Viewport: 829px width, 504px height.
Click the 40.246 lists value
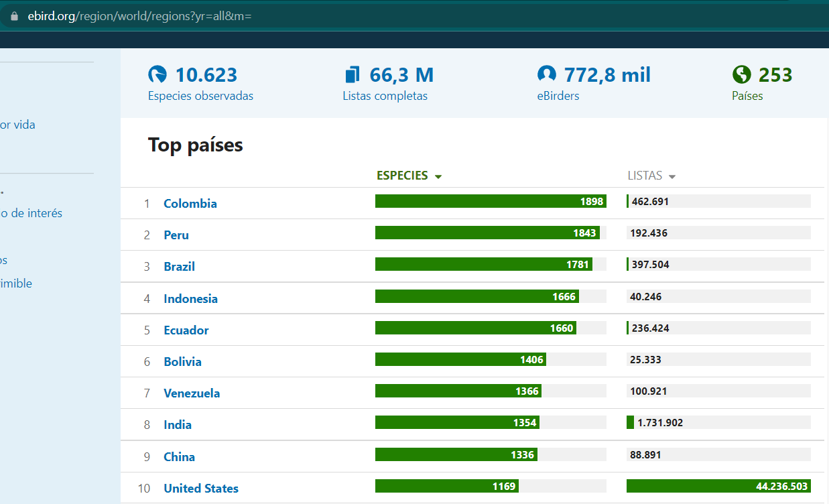coord(645,296)
